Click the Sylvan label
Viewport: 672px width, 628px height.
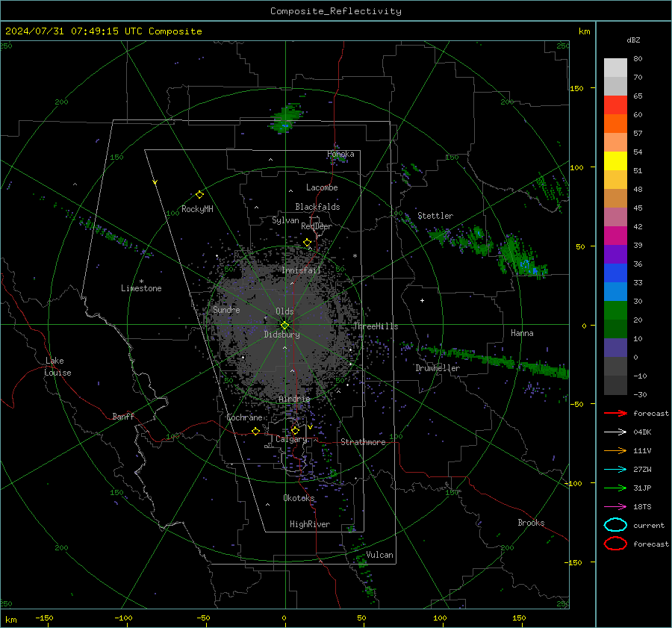point(285,220)
